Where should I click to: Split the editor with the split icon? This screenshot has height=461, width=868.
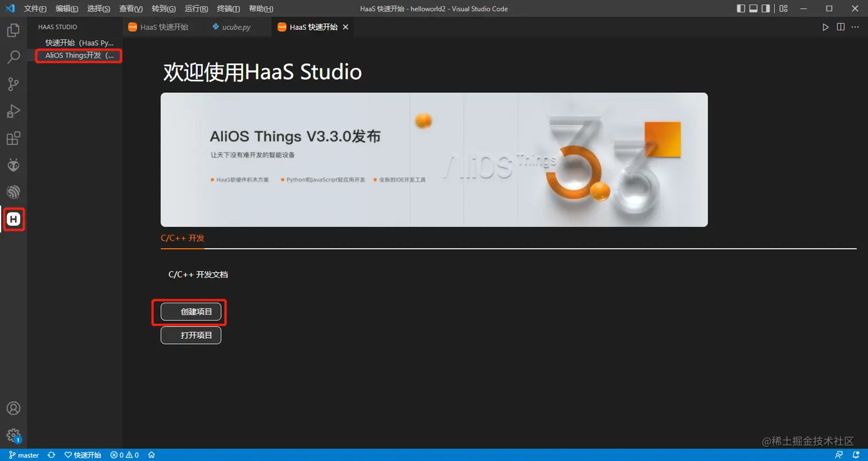click(840, 27)
